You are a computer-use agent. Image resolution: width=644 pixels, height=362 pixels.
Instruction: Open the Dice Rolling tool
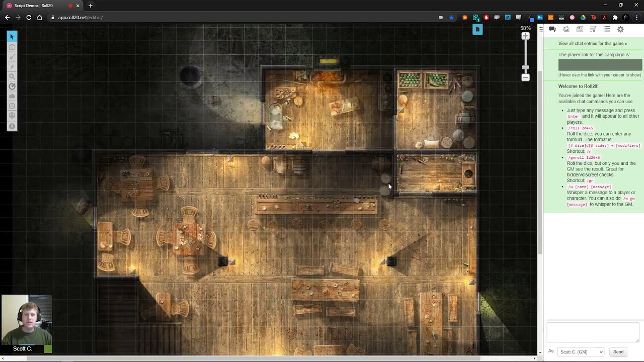(12, 116)
